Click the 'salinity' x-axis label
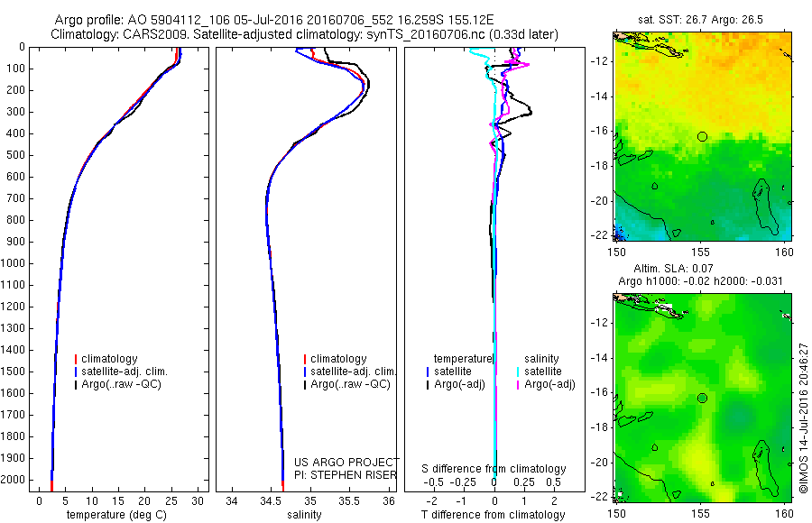The image size is (812, 523). click(305, 515)
